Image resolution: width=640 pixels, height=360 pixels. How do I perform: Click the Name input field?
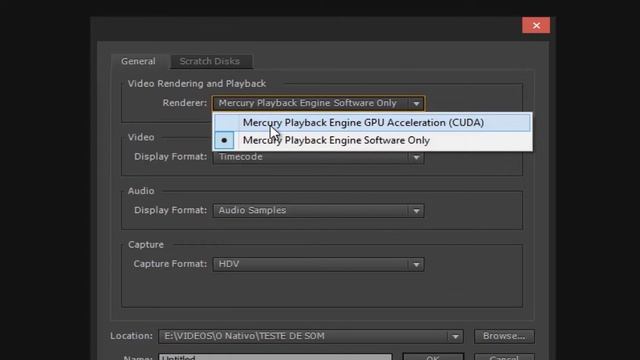point(276,357)
